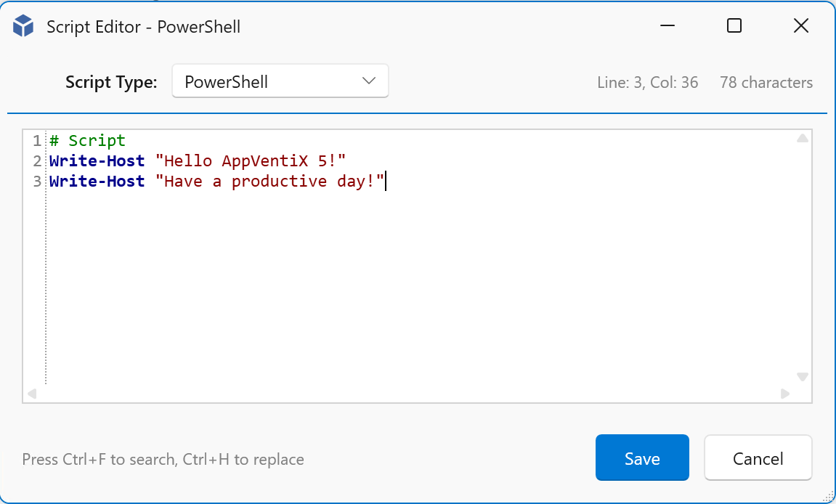Image resolution: width=836 pixels, height=504 pixels.
Task: Click the AppVentiX cube icon in title bar
Action: point(23,27)
